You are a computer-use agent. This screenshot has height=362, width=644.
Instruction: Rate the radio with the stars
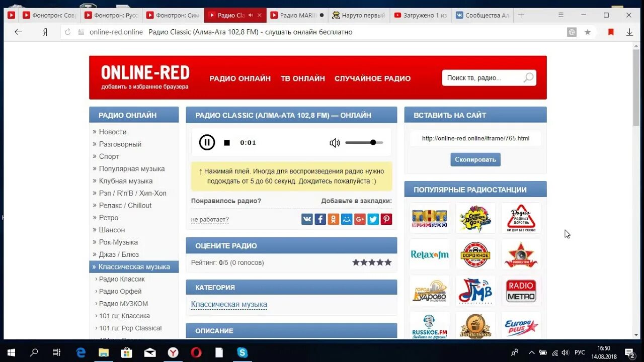click(x=372, y=262)
